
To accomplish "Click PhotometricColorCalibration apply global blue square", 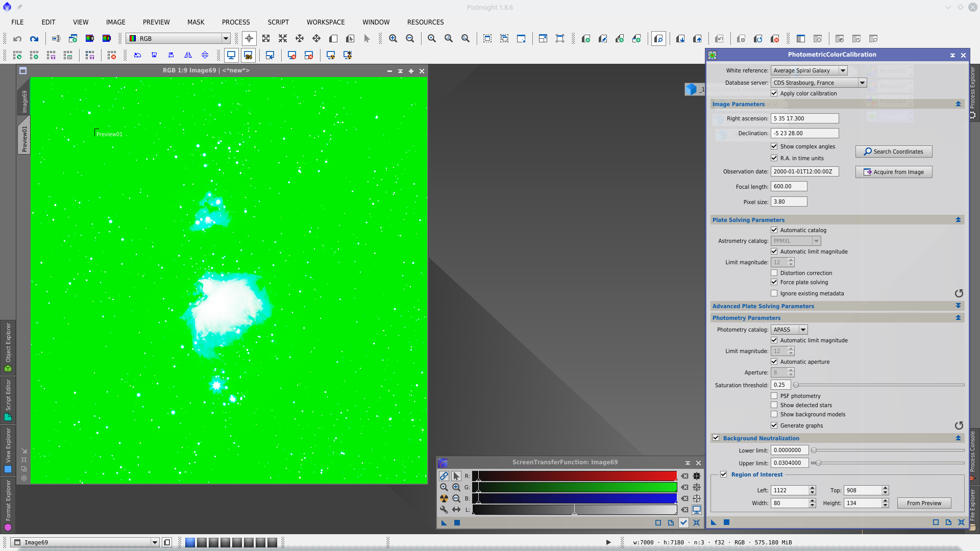I will (726, 522).
